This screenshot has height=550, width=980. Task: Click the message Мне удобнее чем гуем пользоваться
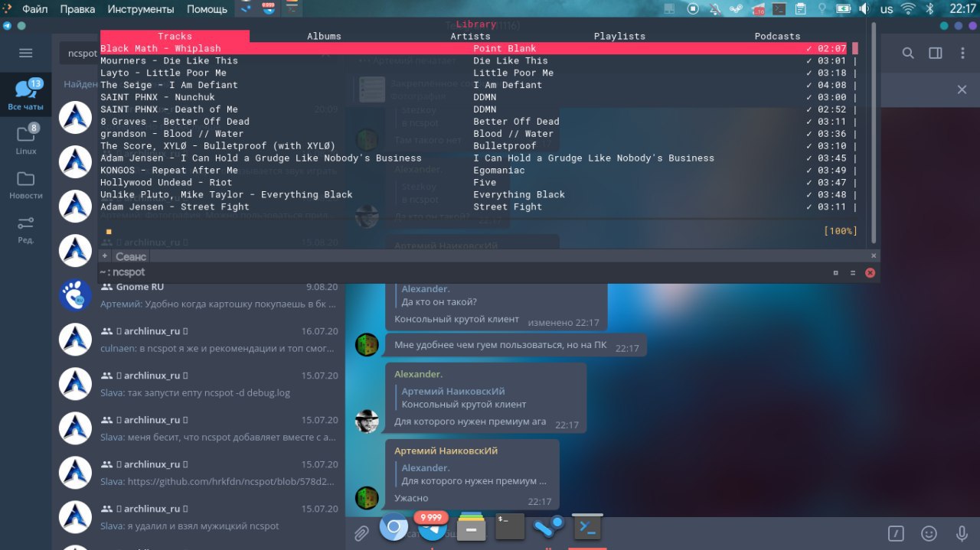pyautogui.click(x=516, y=345)
